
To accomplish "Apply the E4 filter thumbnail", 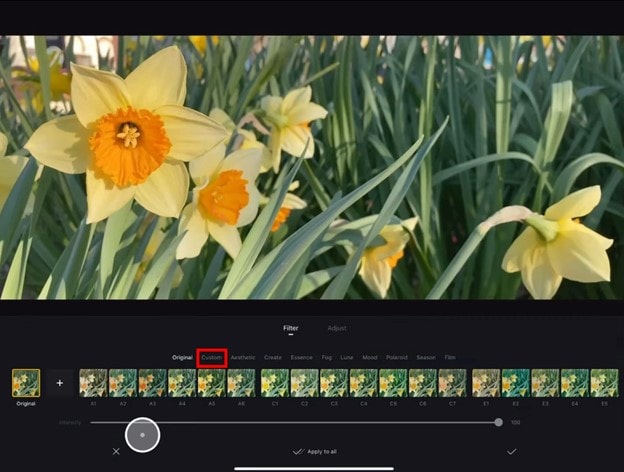I will click(x=575, y=383).
